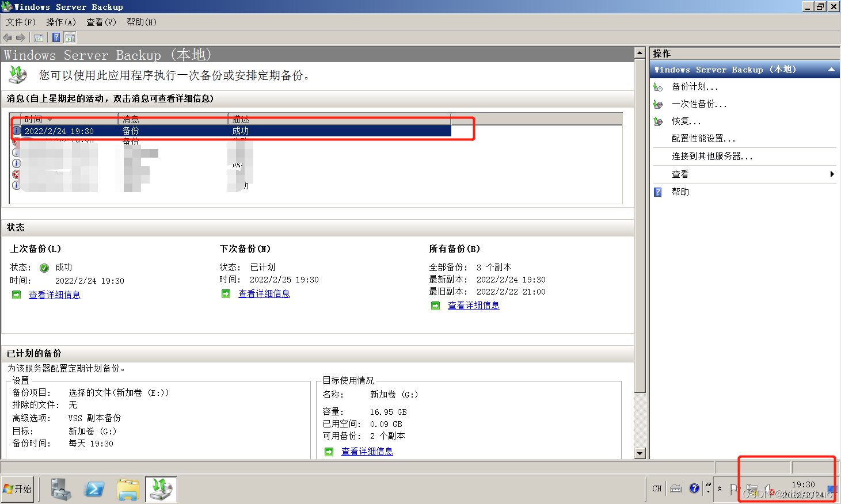Click the CH input language indicator
This screenshot has width=841, height=504.
[657, 488]
